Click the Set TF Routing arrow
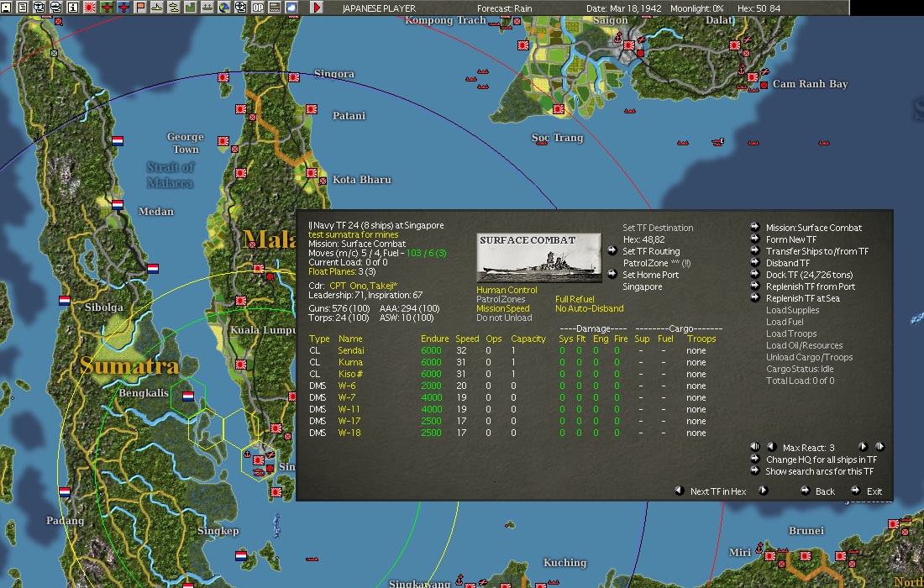This screenshot has height=588, width=924. point(612,250)
